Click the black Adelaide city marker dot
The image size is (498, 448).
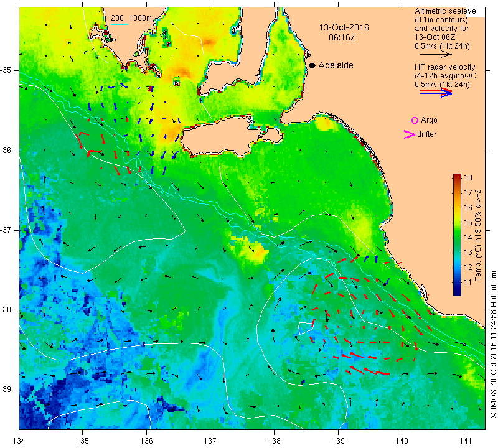coord(312,65)
